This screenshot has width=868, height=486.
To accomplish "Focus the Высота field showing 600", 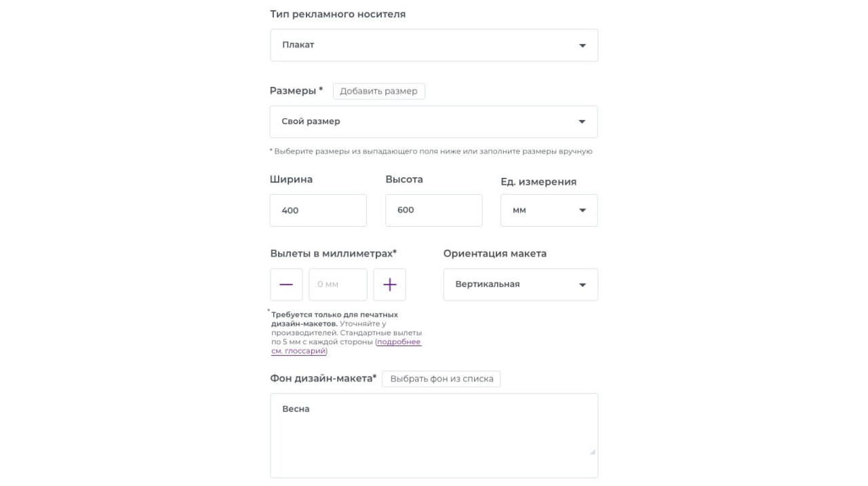I will (x=433, y=210).
